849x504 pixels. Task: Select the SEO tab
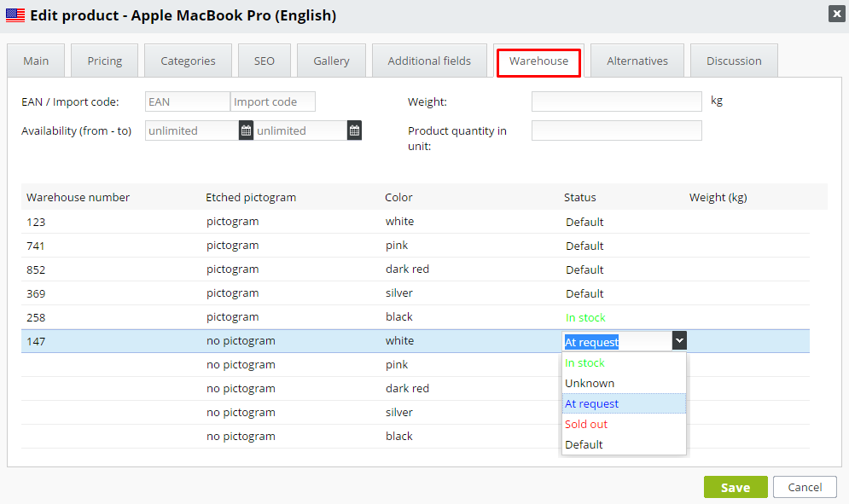[265, 61]
